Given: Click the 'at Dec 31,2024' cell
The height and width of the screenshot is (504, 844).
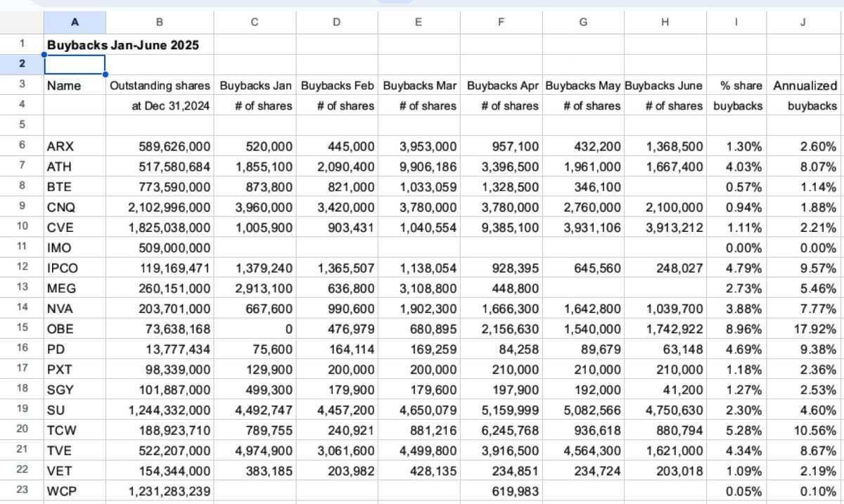Looking at the screenshot, I should click(x=160, y=105).
